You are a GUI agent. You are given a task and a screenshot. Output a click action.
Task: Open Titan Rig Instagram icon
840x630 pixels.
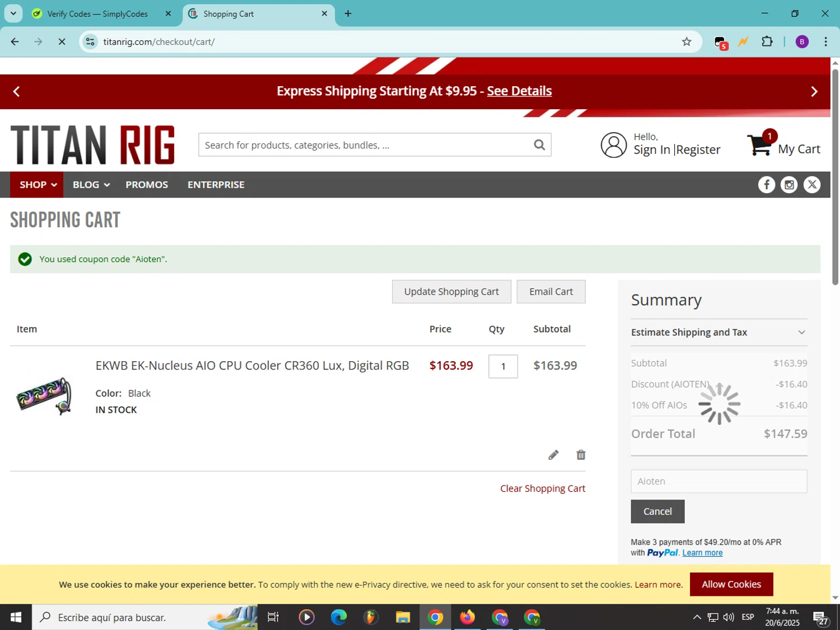pos(789,185)
